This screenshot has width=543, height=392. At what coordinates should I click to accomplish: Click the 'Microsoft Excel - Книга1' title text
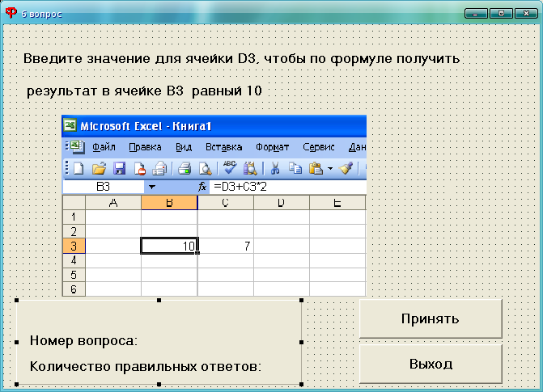coord(146,126)
